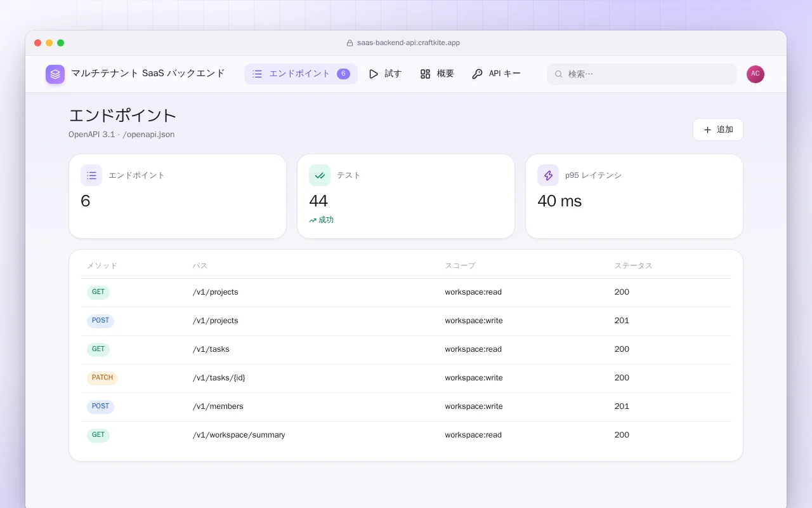Click the lightning icon in the p95 レイテンシ card

[548, 175]
